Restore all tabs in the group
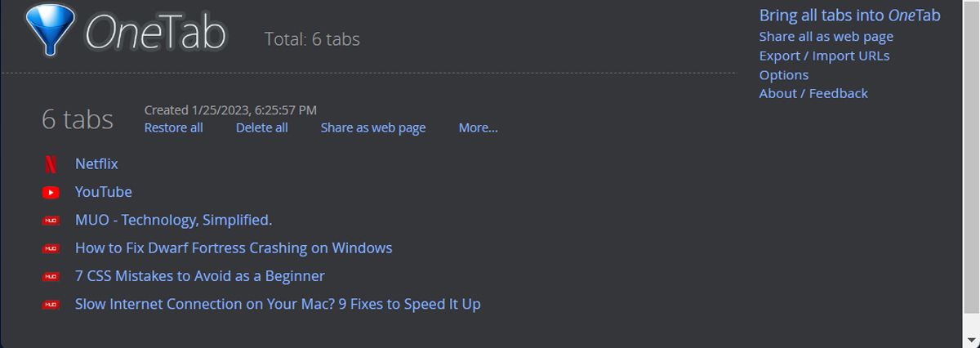This screenshot has height=348, width=980. click(x=173, y=127)
